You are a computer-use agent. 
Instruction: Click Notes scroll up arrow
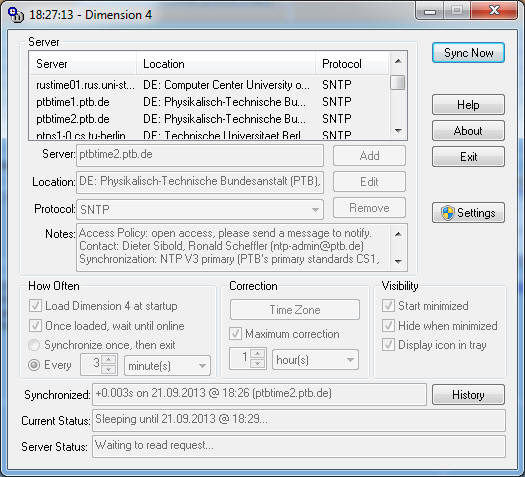[x=398, y=234]
